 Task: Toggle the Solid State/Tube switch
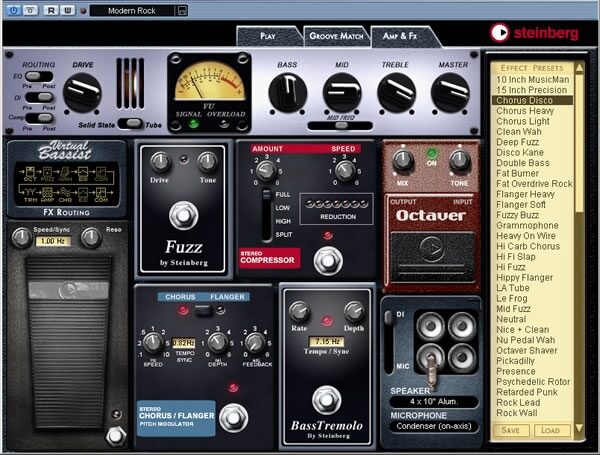tap(130, 124)
